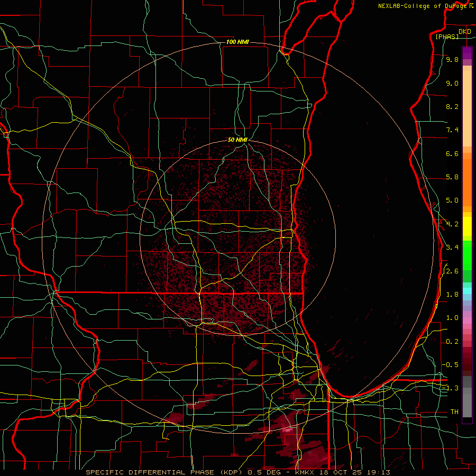476x476 pixels.
Task: Click the 50 NMI range ring label
Action: click(237, 140)
